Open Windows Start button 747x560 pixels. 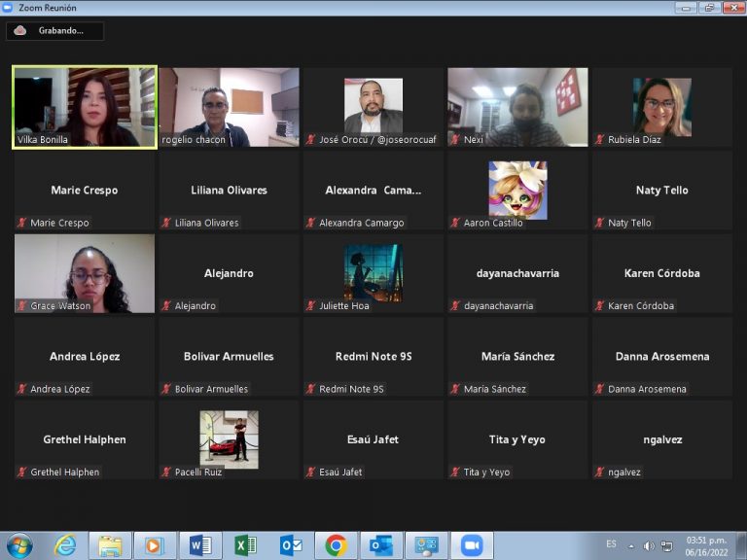click(19, 545)
